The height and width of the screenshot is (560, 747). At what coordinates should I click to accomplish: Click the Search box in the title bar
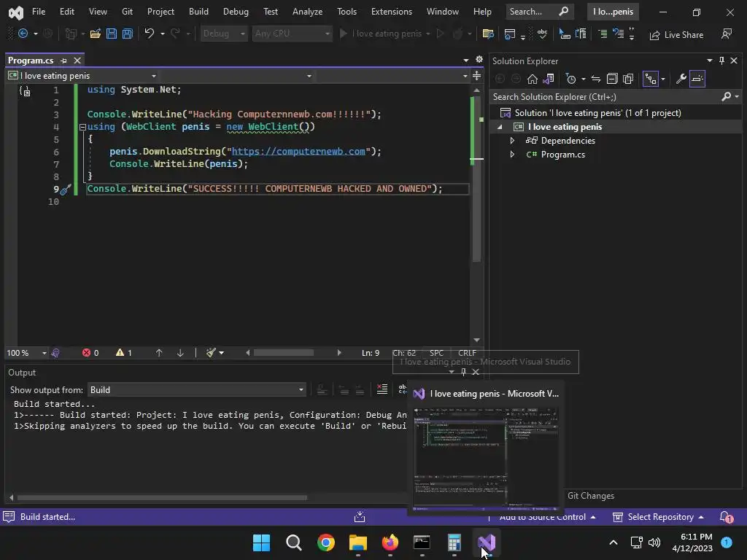click(539, 12)
